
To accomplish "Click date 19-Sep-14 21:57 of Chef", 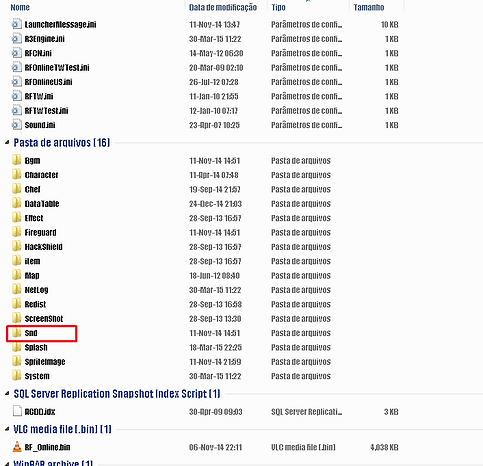I will point(215,189).
